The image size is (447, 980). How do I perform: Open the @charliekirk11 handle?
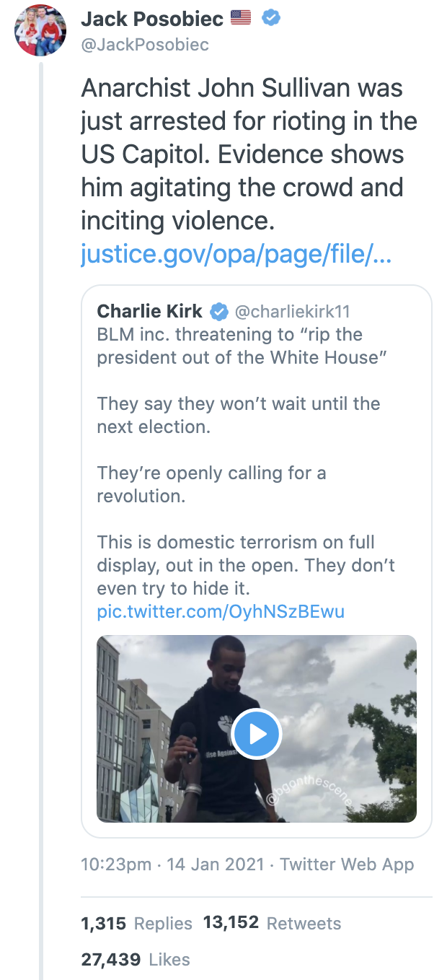[293, 311]
